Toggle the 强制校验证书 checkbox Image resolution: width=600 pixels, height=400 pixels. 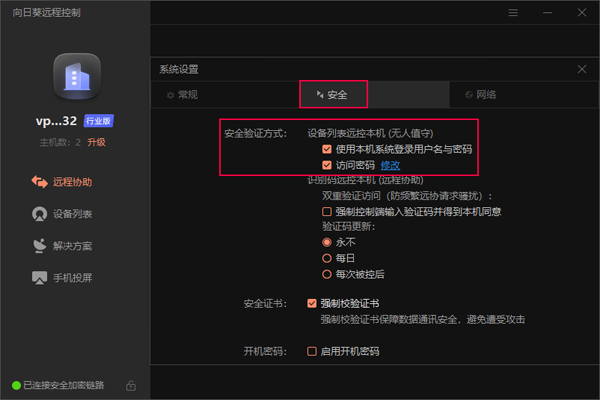[x=313, y=303]
